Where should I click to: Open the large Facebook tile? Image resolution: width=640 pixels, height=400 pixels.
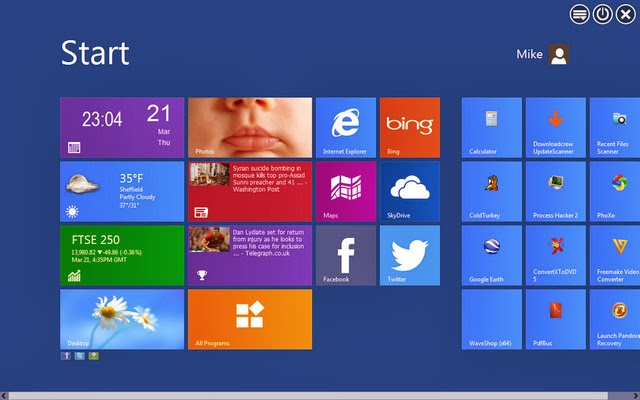(346, 256)
